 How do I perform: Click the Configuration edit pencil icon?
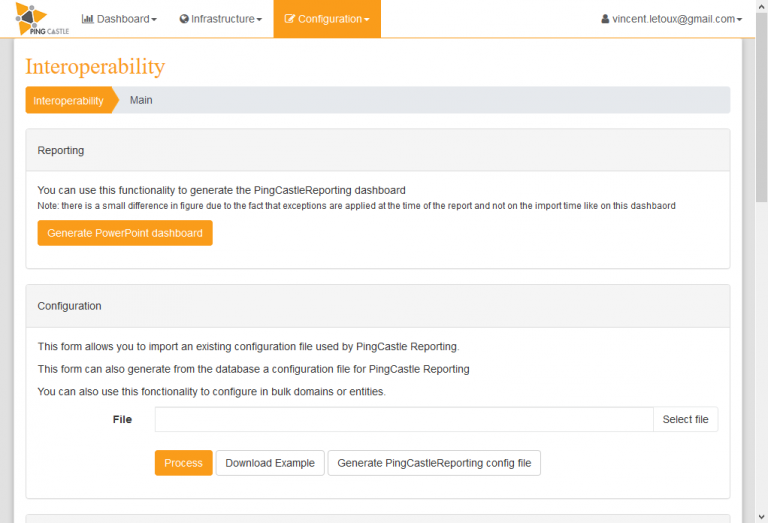pyautogui.click(x=290, y=19)
